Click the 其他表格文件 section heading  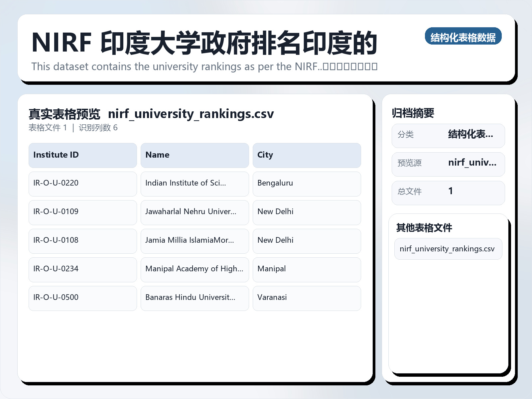pos(425,228)
